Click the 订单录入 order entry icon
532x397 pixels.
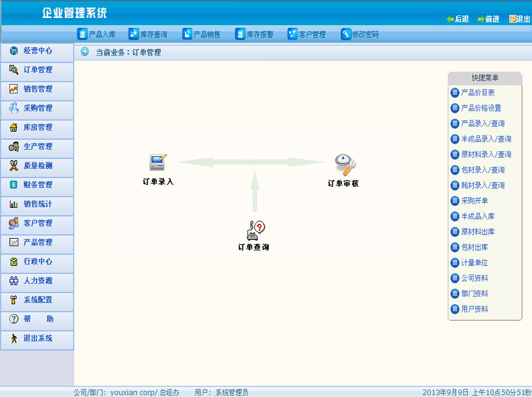[x=158, y=163]
